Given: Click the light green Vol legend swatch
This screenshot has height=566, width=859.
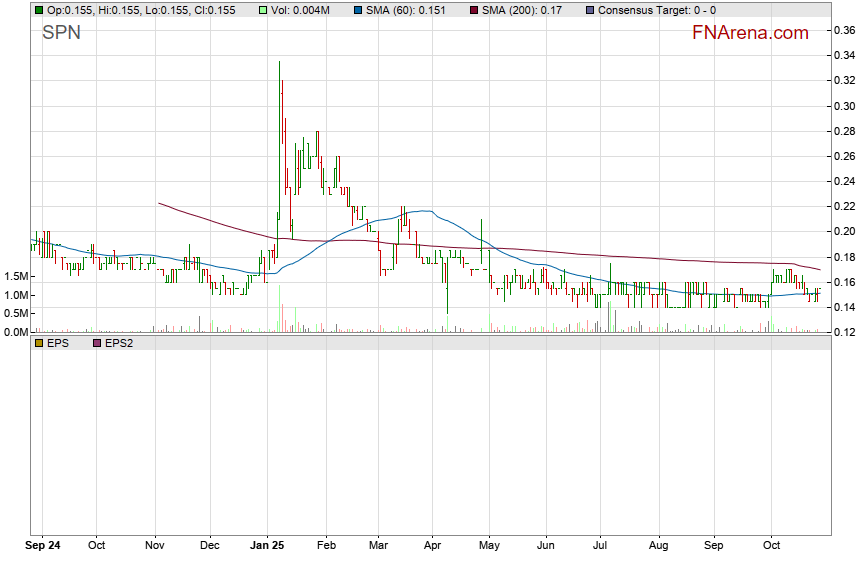Looking at the screenshot, I should 263,10.
